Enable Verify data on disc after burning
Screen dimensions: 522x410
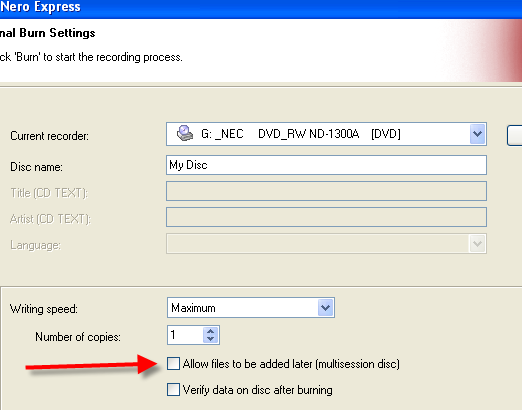pos(173,389)
